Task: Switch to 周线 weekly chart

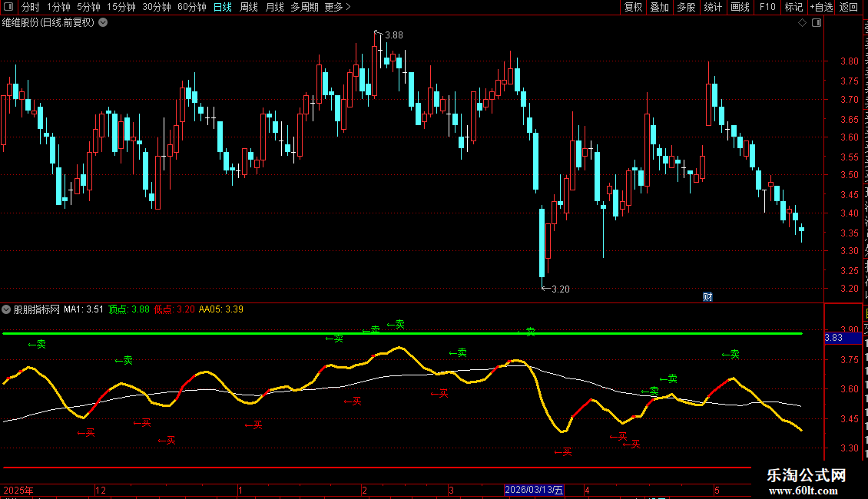Action: pyautogui.click(x=249, y=7)
